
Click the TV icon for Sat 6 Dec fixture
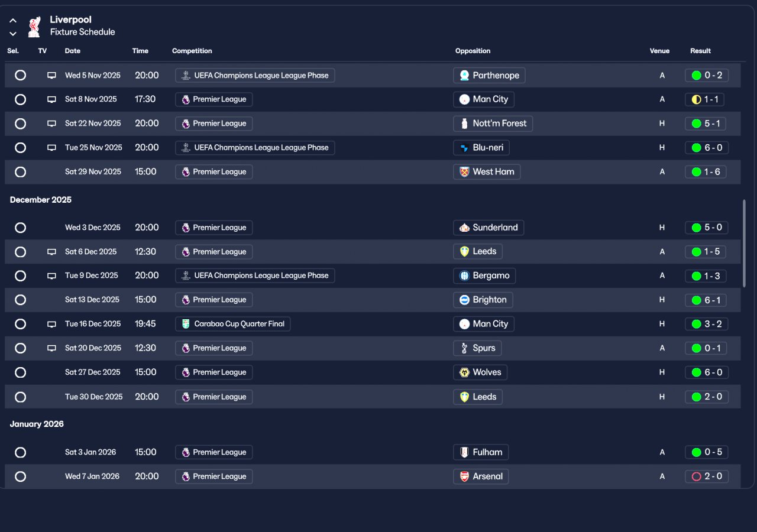[x=51, y=252]
